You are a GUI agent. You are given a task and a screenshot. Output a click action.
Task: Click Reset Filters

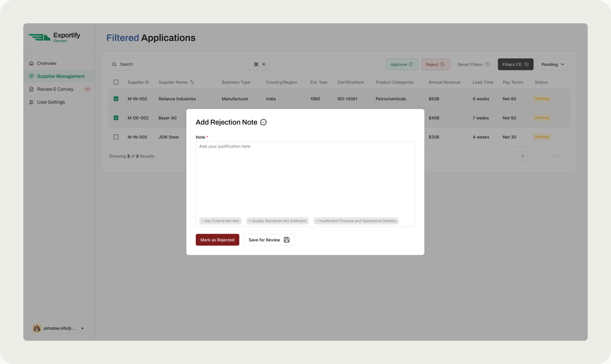pyautogui.click(x=473, y=64)
